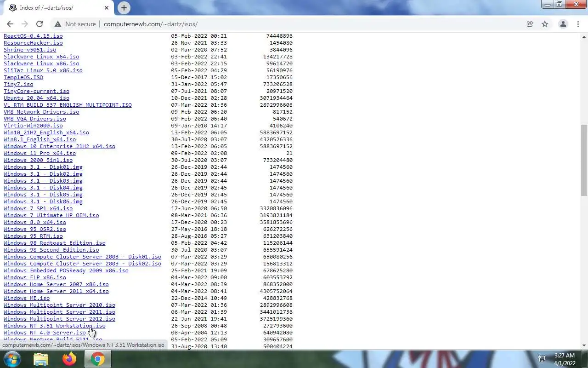The image size is (588, 368).
Task: Download Virtio-Win2000.iso
Action: tap(33, 126)
